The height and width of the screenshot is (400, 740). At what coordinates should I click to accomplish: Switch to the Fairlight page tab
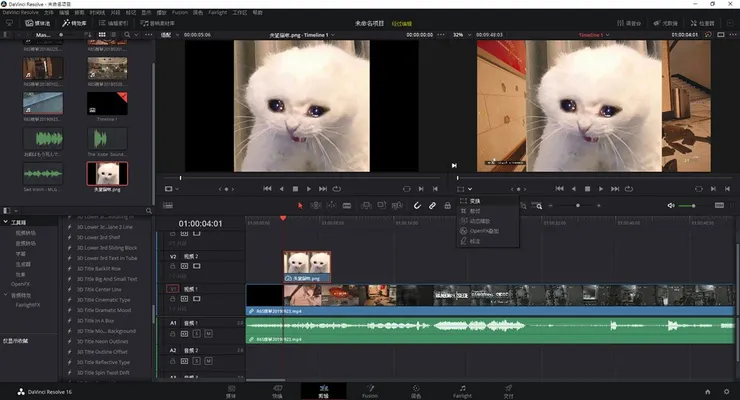[x=462, y=392]
